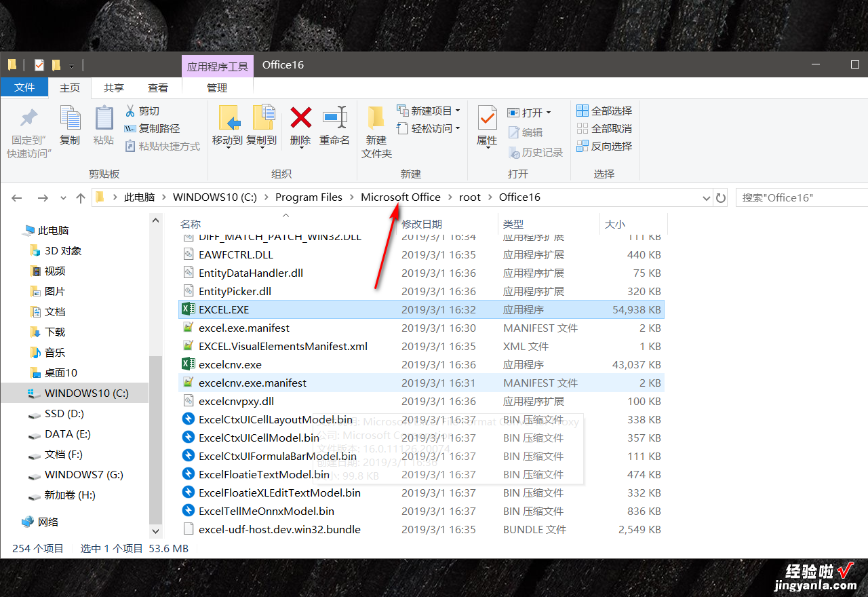
Task: Open Downloads (下载) in sidebar
Action: coord(55,332)
